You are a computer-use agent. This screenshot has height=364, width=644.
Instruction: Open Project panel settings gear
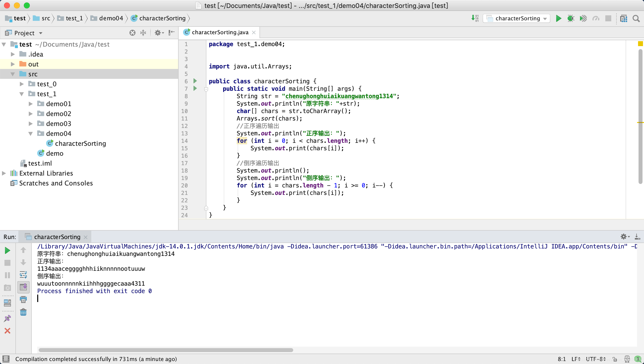[x=159, y=33]
